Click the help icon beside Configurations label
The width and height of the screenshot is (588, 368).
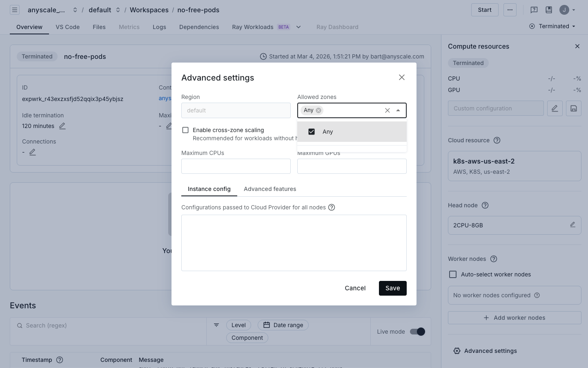(332, 207)
